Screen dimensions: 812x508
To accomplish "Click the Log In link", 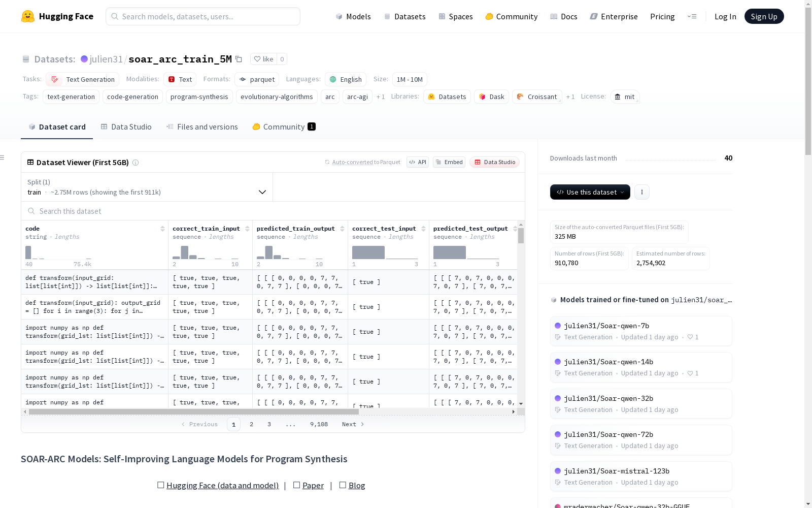I will 725,16.
